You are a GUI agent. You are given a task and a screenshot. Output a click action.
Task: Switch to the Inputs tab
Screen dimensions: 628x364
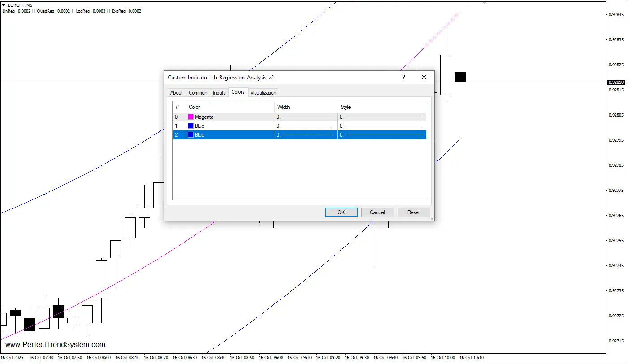pos(219,92)
